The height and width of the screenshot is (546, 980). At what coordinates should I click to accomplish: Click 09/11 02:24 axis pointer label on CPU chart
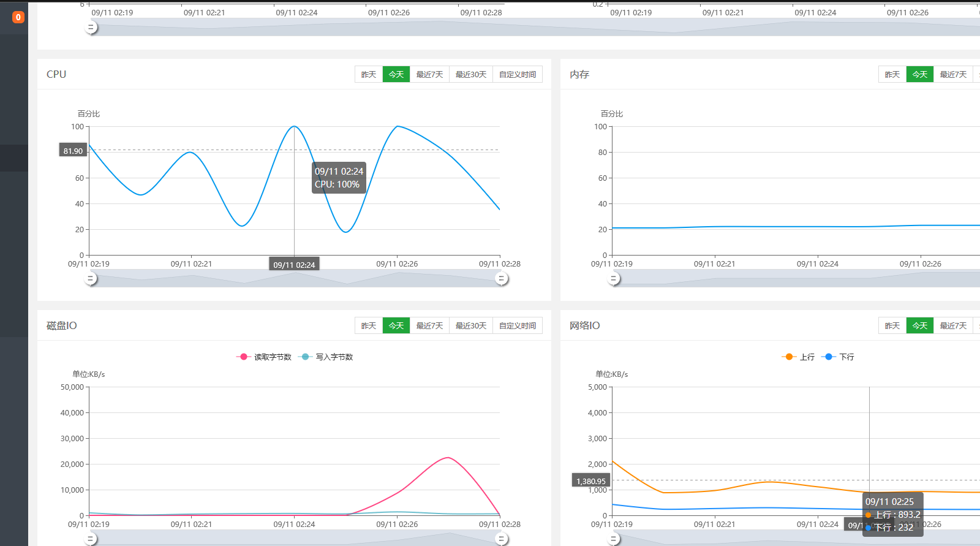[294, 265]
